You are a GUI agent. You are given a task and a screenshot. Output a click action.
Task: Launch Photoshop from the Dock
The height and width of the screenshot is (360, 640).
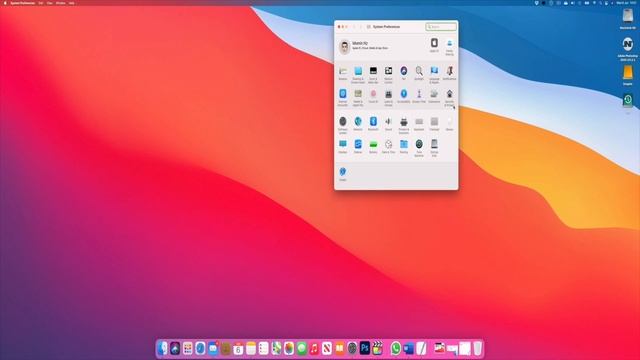pyautogui.click(x=365, y=348)
